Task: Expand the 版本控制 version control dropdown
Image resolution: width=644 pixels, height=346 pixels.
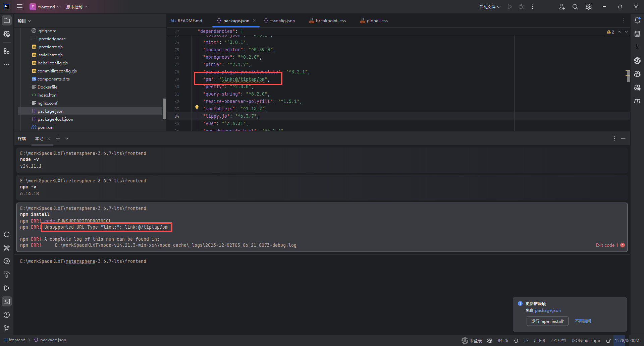Action: pos(76,7)
